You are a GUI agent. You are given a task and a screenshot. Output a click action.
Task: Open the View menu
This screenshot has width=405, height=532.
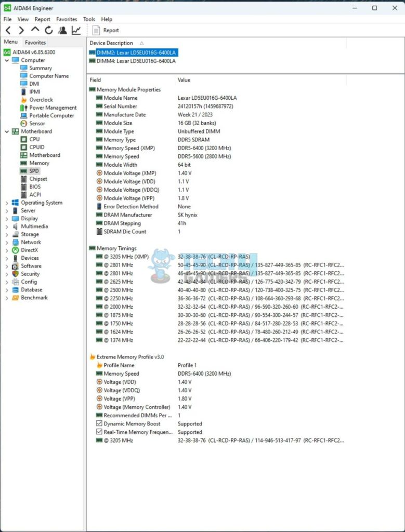(x=23, y=19)
